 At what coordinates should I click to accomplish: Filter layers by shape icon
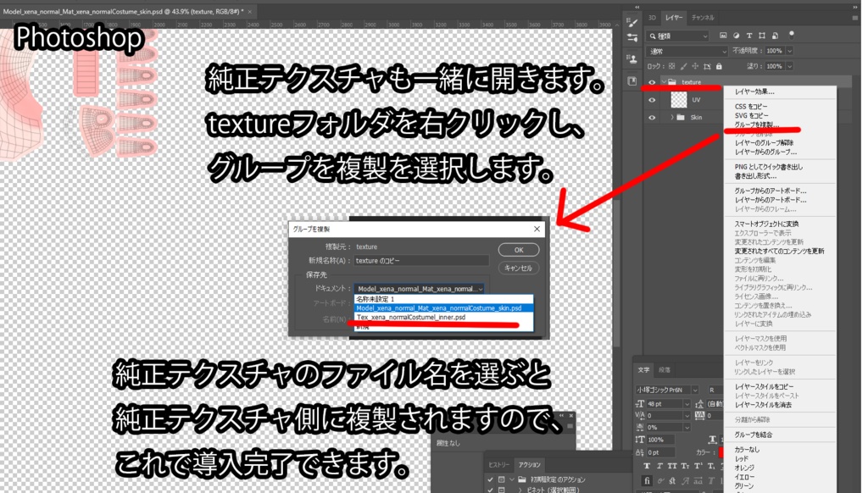pos(762,36)
